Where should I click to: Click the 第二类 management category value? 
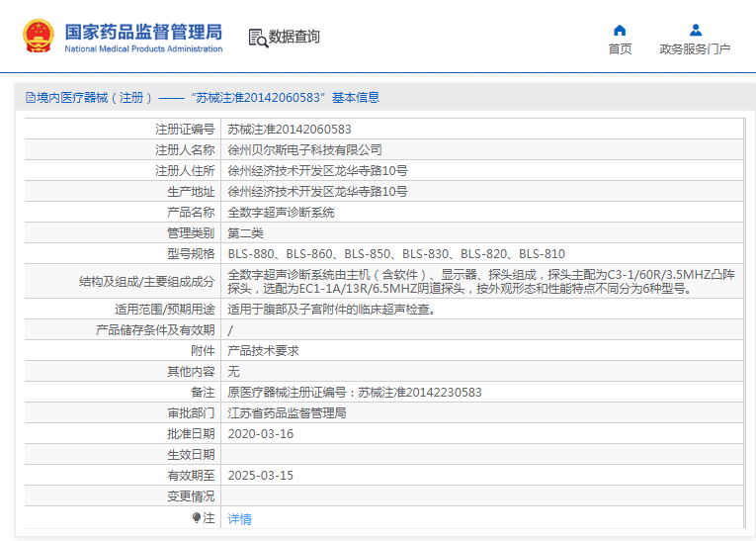(245, 233)
